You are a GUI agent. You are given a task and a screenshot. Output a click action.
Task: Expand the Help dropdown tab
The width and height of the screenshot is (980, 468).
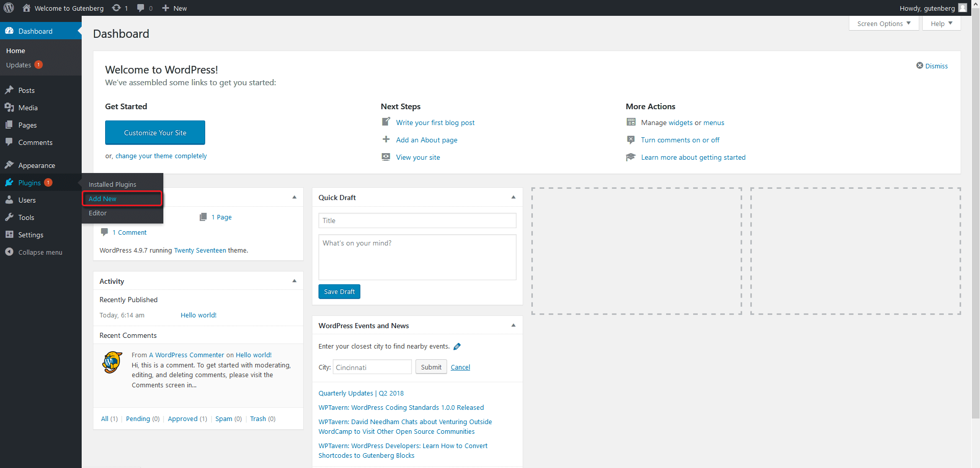(941, 23)
